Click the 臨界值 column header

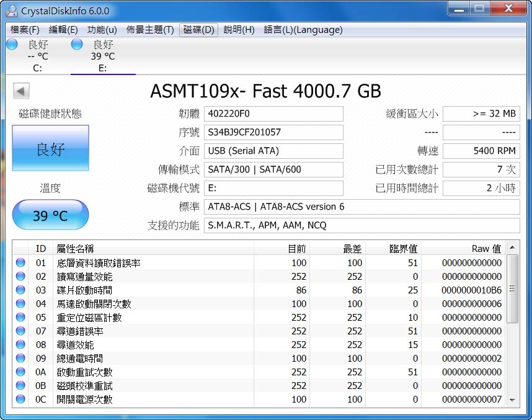point(393,249)
